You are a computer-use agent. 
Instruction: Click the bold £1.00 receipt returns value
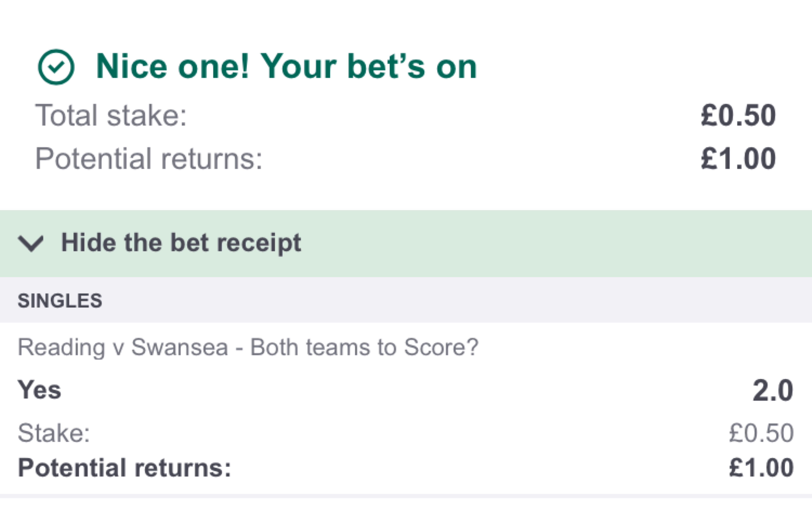[x=761, y=468]
